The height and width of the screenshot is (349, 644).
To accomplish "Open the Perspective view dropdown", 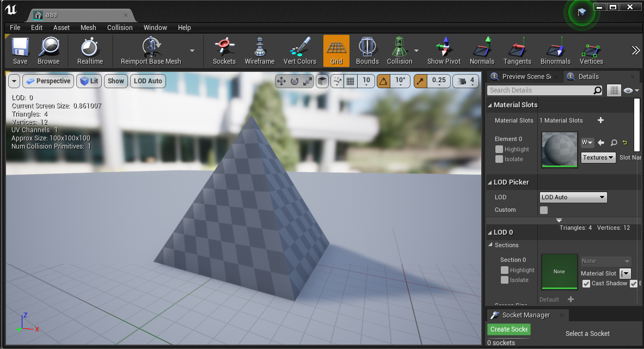I will (x=48, y=81).
